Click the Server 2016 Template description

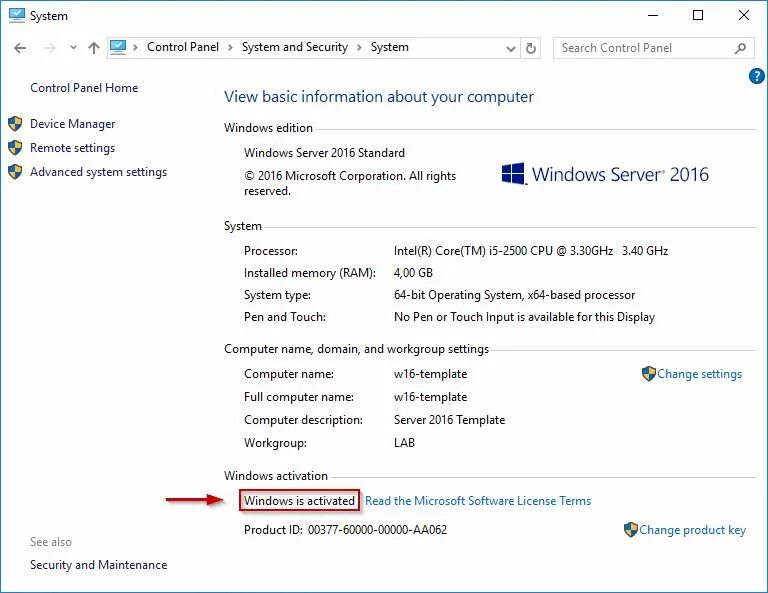click(x=449, y=420)
